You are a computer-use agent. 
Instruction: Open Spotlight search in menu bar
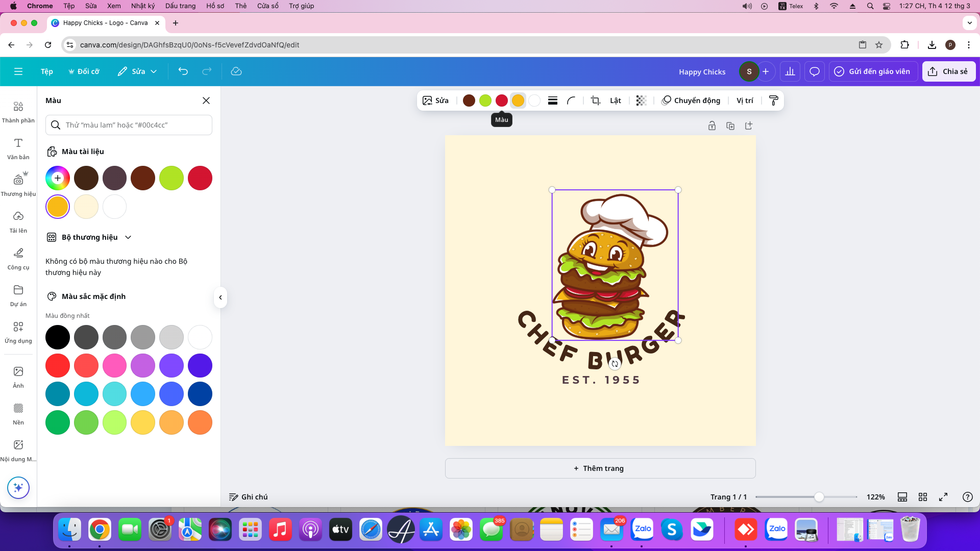point(870,6)
